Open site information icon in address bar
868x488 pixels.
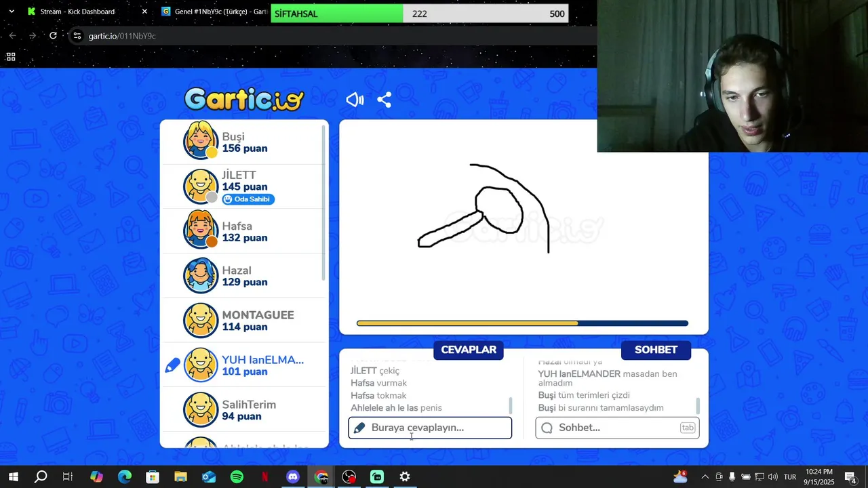77,35
